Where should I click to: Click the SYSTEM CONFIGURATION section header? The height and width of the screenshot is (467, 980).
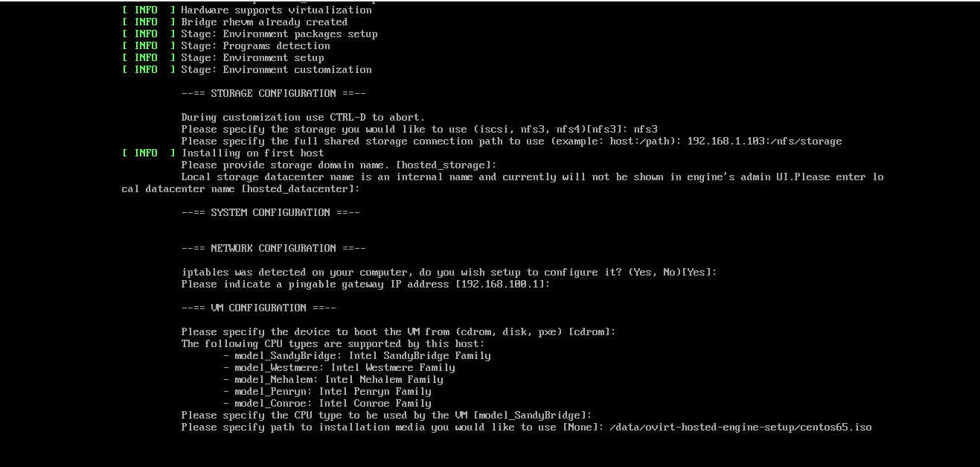[270, 212]
